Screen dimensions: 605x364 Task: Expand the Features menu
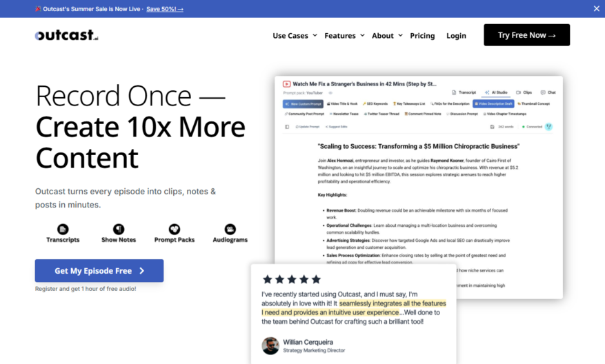pyautogui.click(x=344, y=35)
